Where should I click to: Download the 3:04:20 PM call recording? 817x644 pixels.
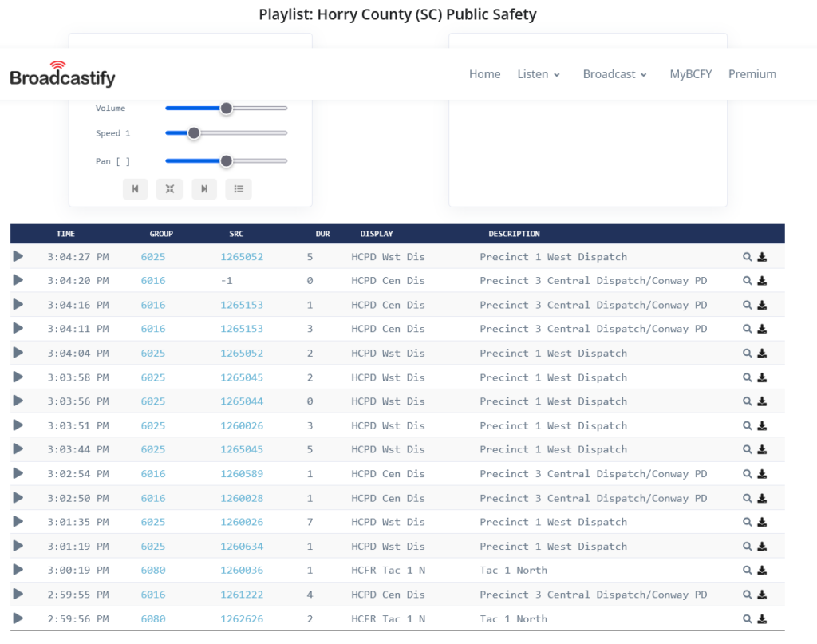(x=762, y=281)
